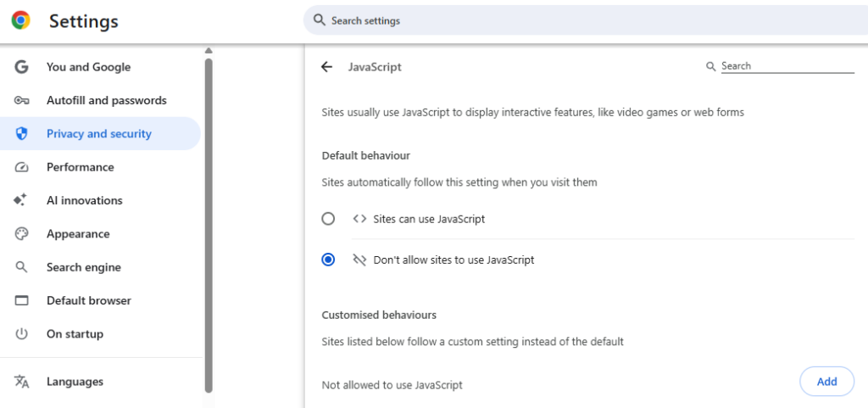Screen dimensions: 868x408
Task: Click the You and Google 'G' icon
Action: (x=22, y=67)
